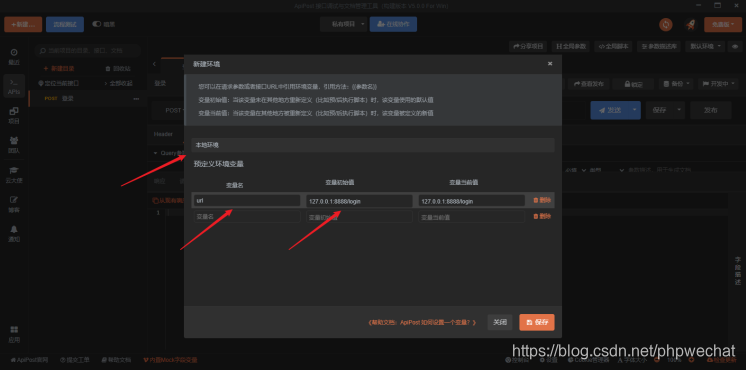Open 全局参数 global parameters
The image size is (746, 370).
pos(571,46)
